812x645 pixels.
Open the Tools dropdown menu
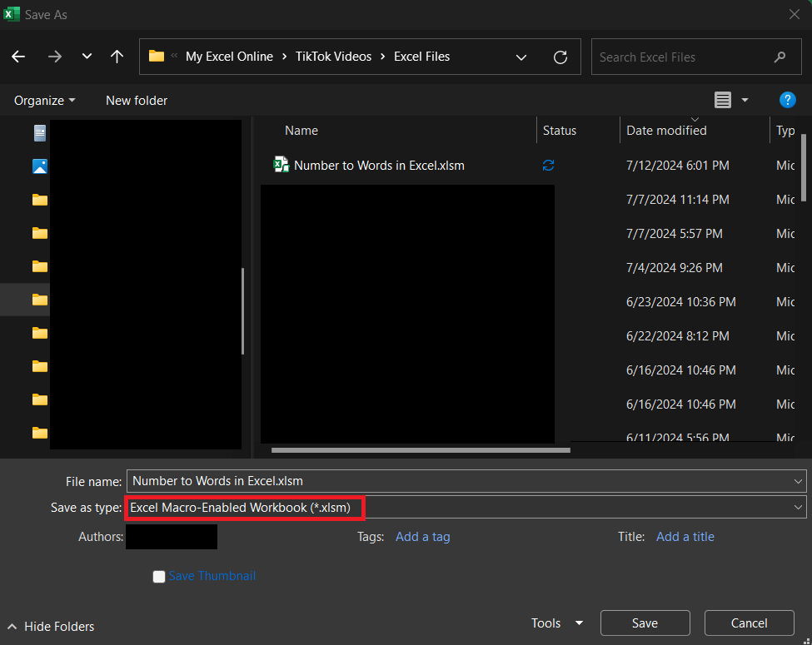[x=556, y=623]
